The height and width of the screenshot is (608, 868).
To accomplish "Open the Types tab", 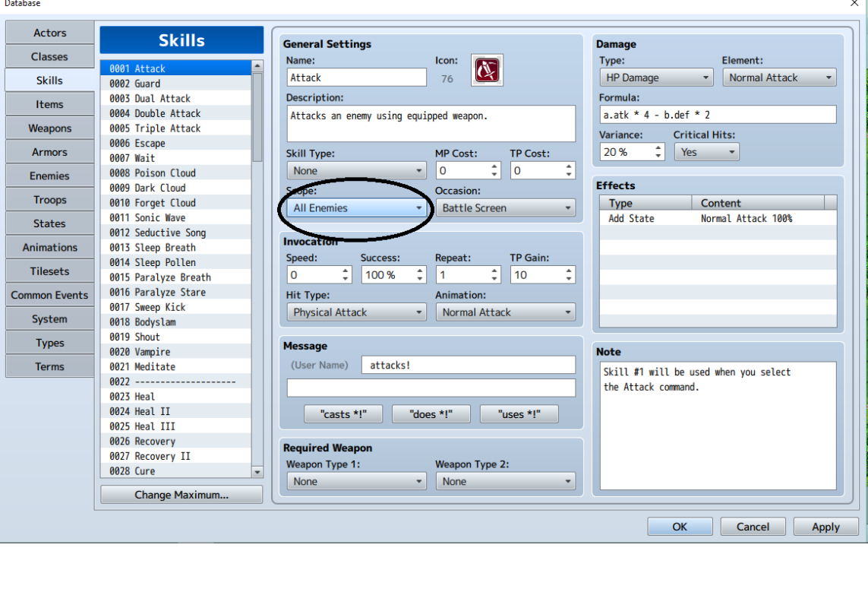I will click(50, 343).
